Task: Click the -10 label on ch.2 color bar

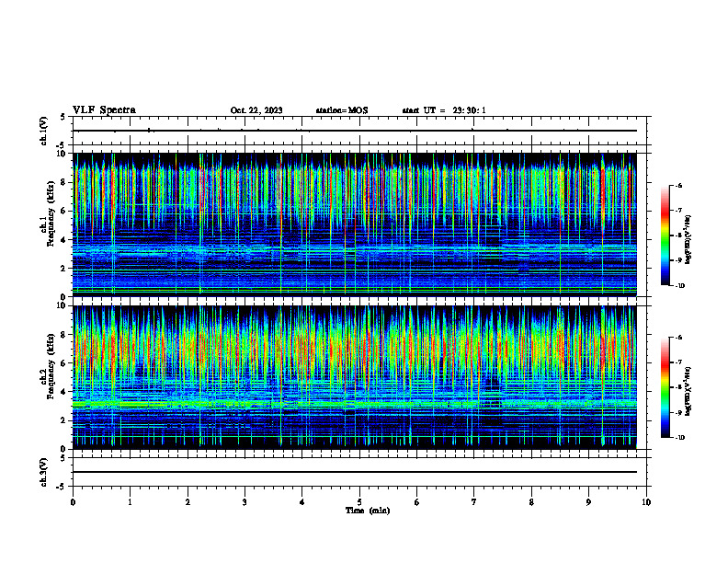Action: 680,438
